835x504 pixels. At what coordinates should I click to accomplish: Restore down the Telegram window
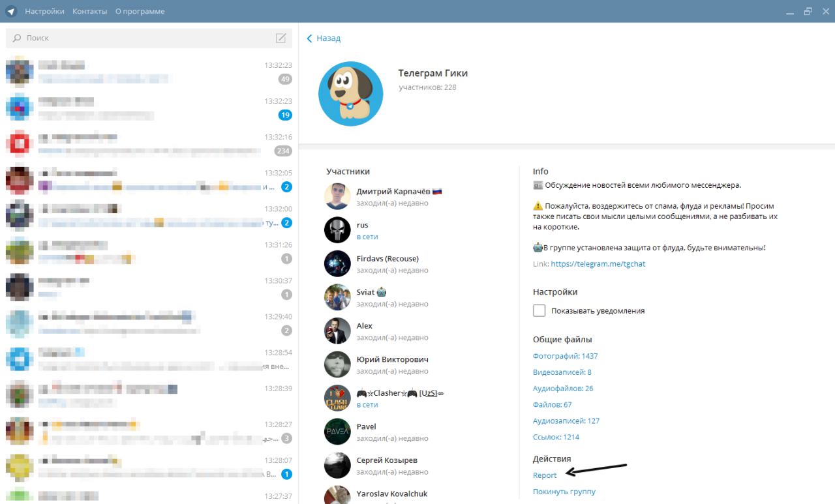click(808, 11)
